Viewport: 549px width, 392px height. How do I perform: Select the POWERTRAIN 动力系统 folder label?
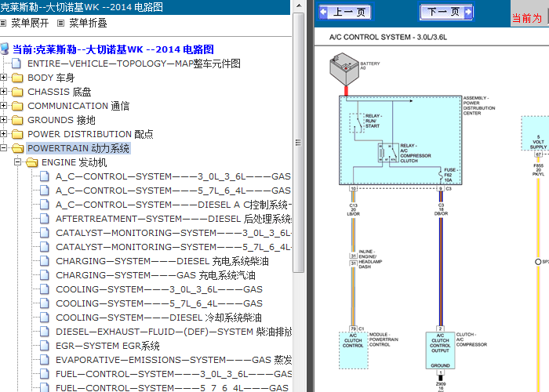[78, 148]
